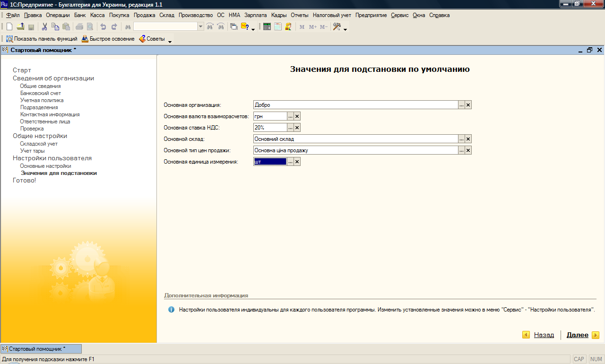Expand options arrow next to help icon
The width and height of the screenshot is (605, 364).
click(x=253, y=29)
